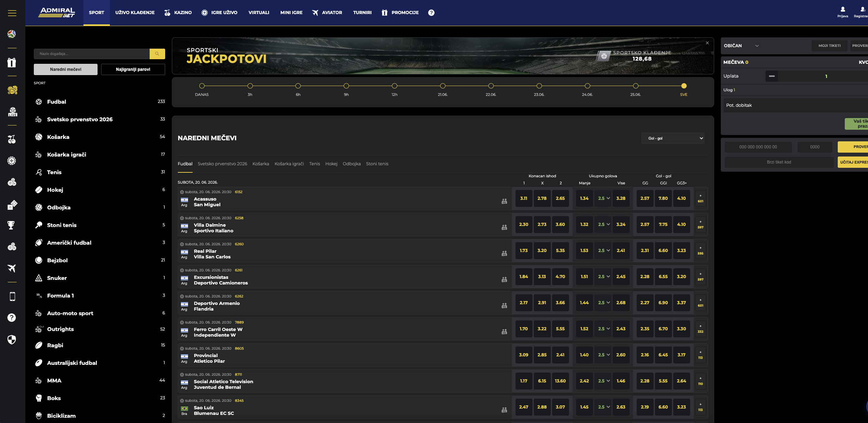868x423 pixels.
Task: Click the sidebar question mark help icon
Action: coord(12,318)
